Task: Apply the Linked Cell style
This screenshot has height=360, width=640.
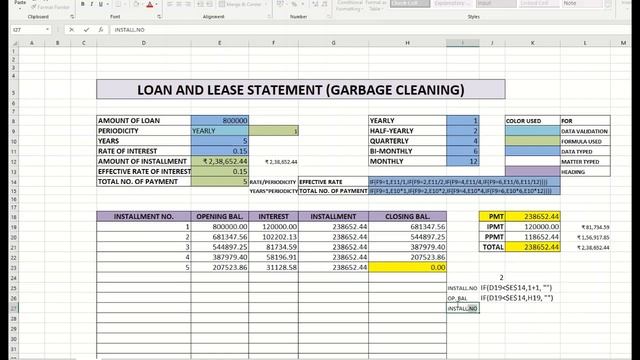Action: point(539,3)
